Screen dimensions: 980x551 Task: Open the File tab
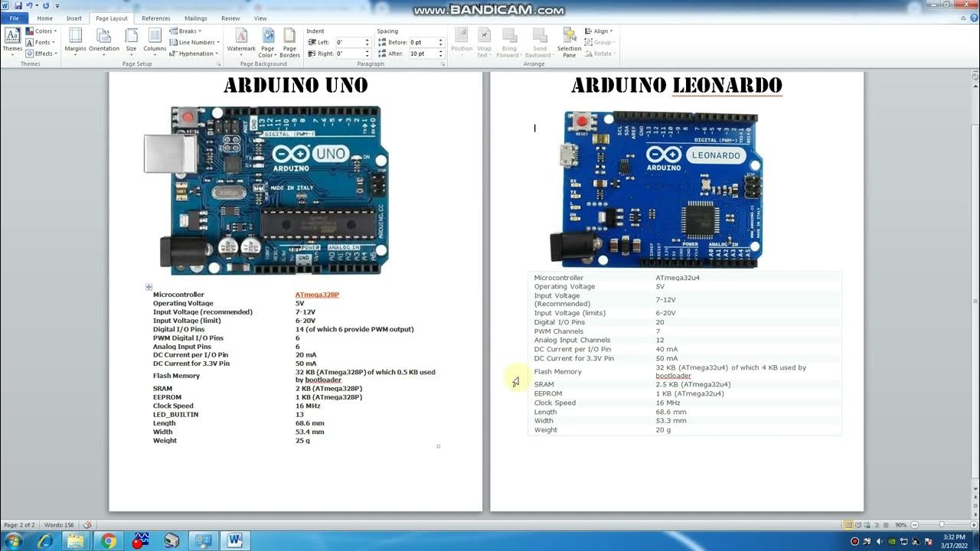pyautogui.click(x=14, y=18)
